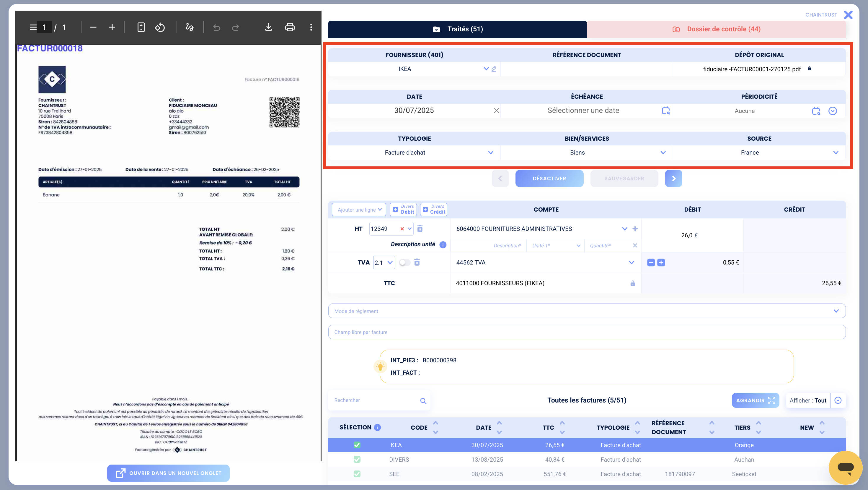Viewport: 868px width, 490px height.
Task: Sort invoices by the TTC column
Action: click(x=562, y=427)
